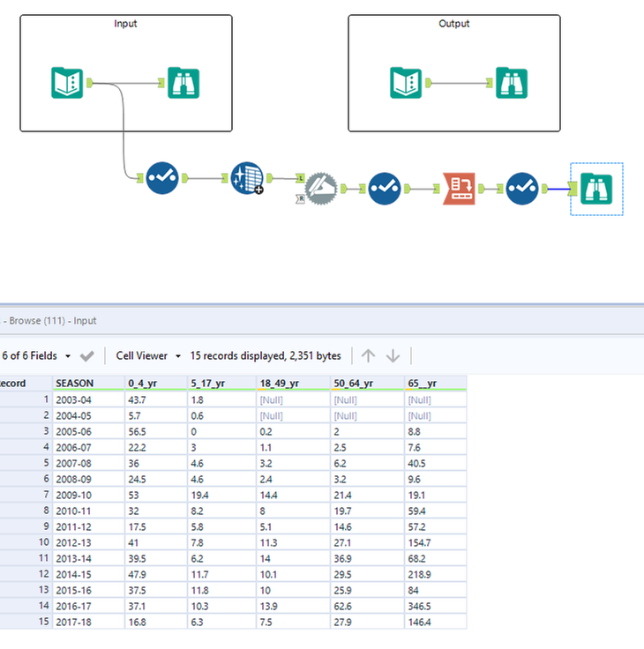The height and width of the screenshot is (649, 644).
Task: Select the Generate Rows tool
Action: (x=247, y=178)
